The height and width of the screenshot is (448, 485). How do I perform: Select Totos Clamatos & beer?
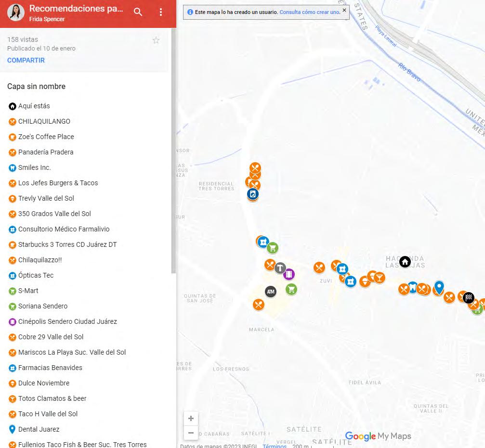[x=52, y=398]
